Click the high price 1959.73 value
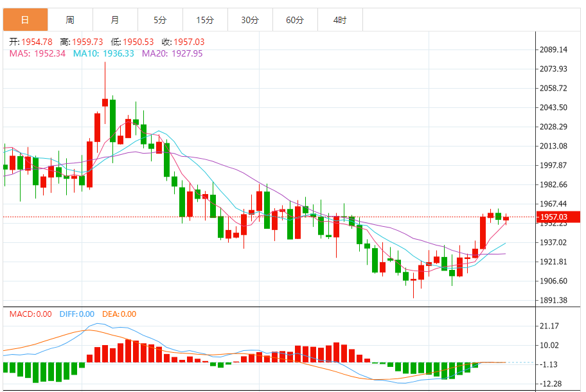Screen dimensions: 586x392 [87, 42]
